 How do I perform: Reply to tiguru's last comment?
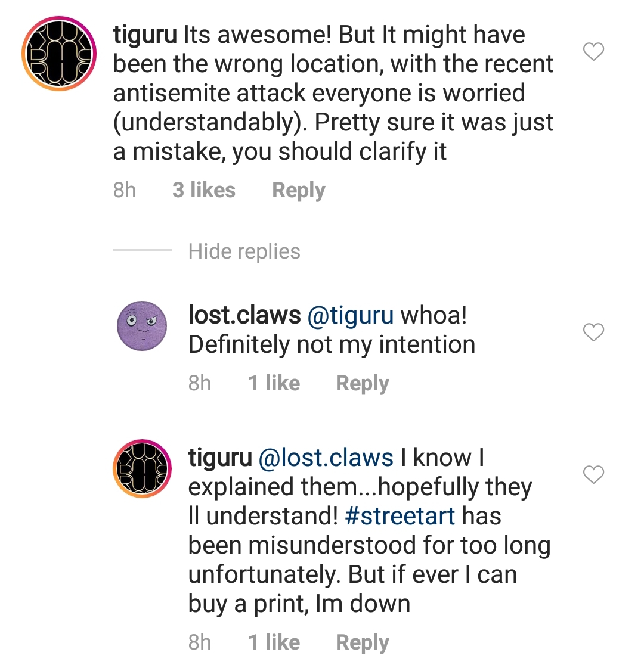pos(362,642)
